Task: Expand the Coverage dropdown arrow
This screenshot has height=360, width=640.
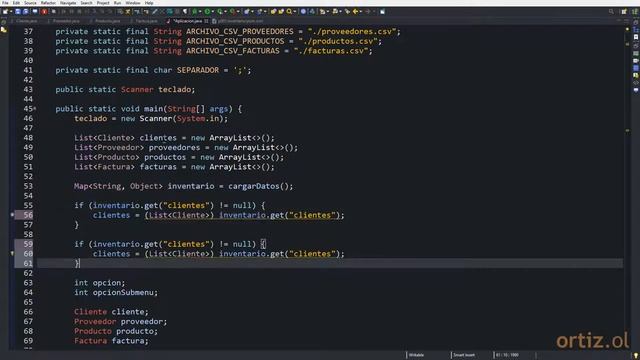Action: tap(225, 11)
